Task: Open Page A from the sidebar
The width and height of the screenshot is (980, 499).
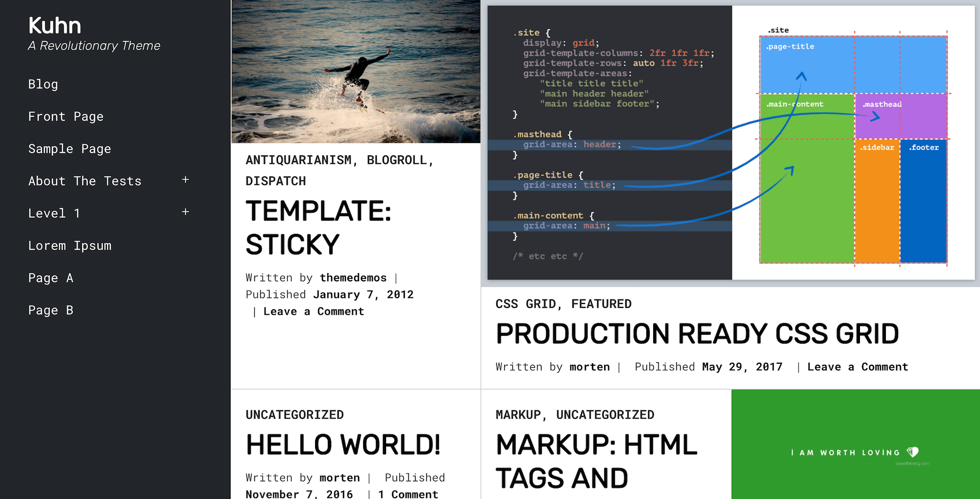Action: [x=50, y=277]
